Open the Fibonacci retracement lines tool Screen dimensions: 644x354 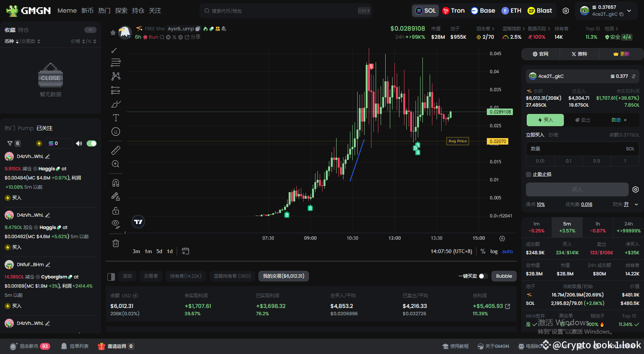[115, 63]
